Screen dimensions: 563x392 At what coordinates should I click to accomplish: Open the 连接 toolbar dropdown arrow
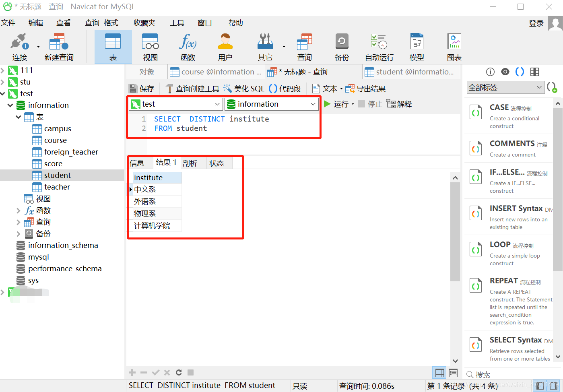tap(38, 47)
